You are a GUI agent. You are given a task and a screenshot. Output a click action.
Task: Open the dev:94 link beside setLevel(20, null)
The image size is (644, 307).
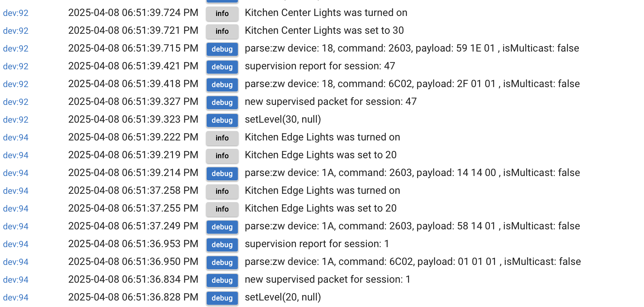point(16,298)
